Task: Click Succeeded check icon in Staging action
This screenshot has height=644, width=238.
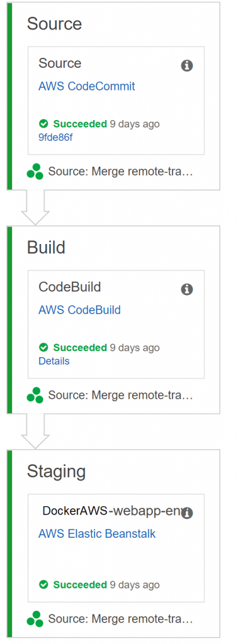Action: pos(43,584)
